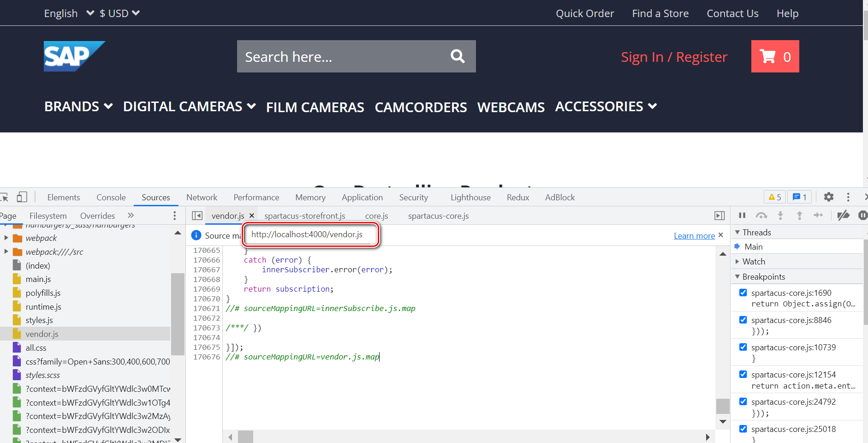Uncheck breakpoint spartacus-core.js:10739
868x443 pixels.
[x=743, y=347]
